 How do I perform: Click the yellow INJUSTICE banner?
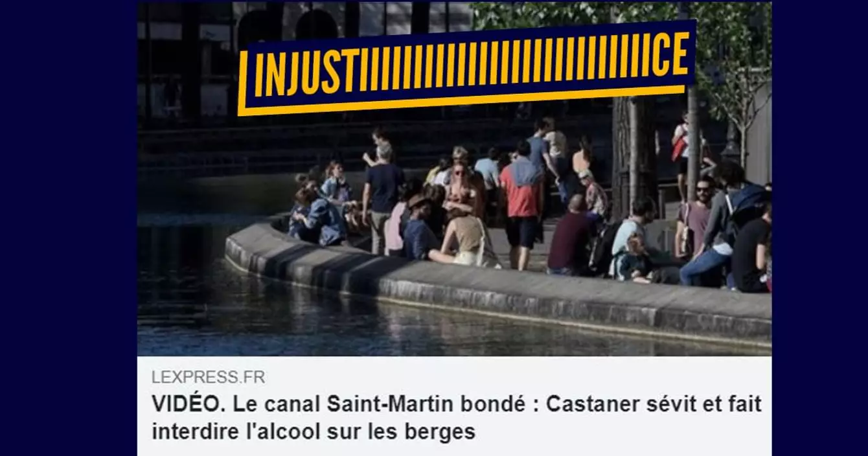[x=466, y=68]
